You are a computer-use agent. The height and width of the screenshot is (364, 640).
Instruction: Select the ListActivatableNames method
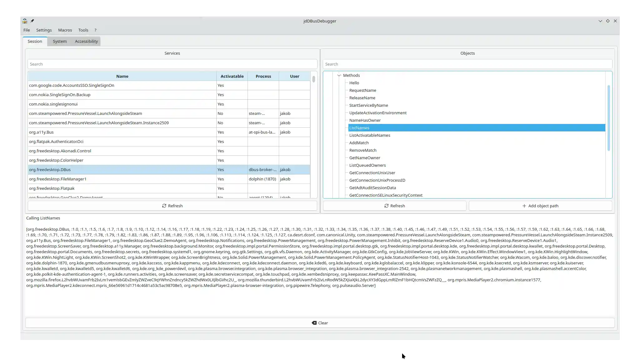[x=369, y=135]
